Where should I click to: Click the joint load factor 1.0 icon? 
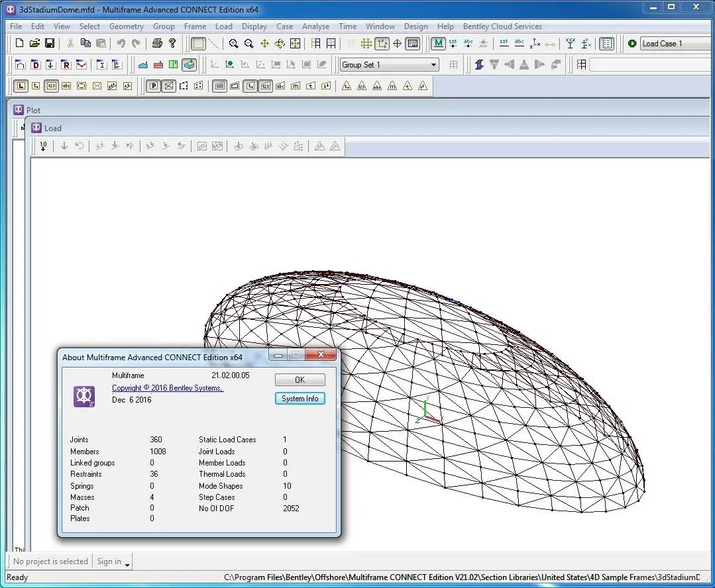(x=43, y=146)
